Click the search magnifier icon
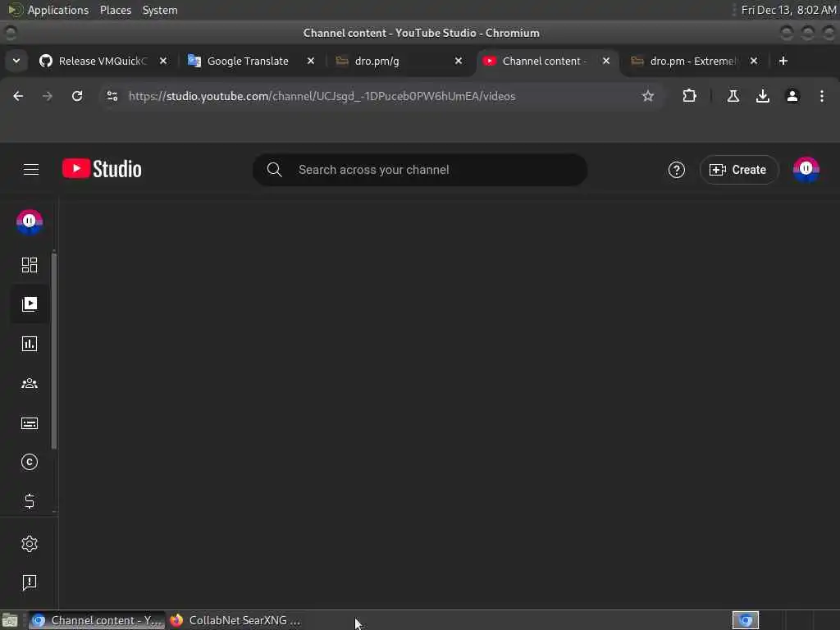This screenshot has width=840, height=630. [274, 170]
